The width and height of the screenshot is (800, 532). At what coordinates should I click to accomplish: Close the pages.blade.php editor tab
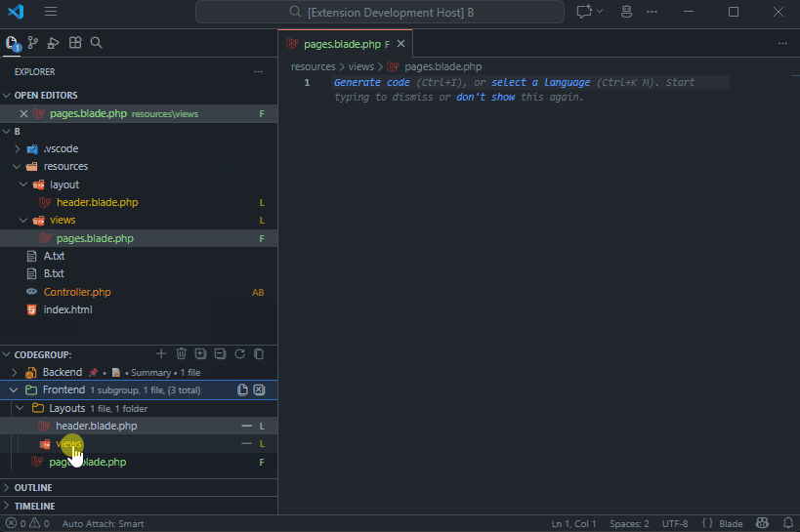(401, 44)
